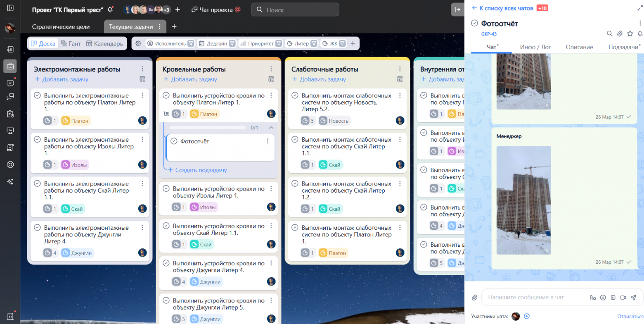The width and height of the screenshot is (644, 324).
Task: Switch to Гант view
Action: click(70, 43)
